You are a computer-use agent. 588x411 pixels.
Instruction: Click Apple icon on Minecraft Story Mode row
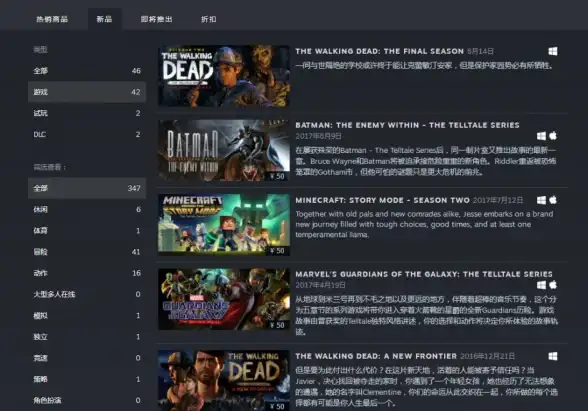553,200
